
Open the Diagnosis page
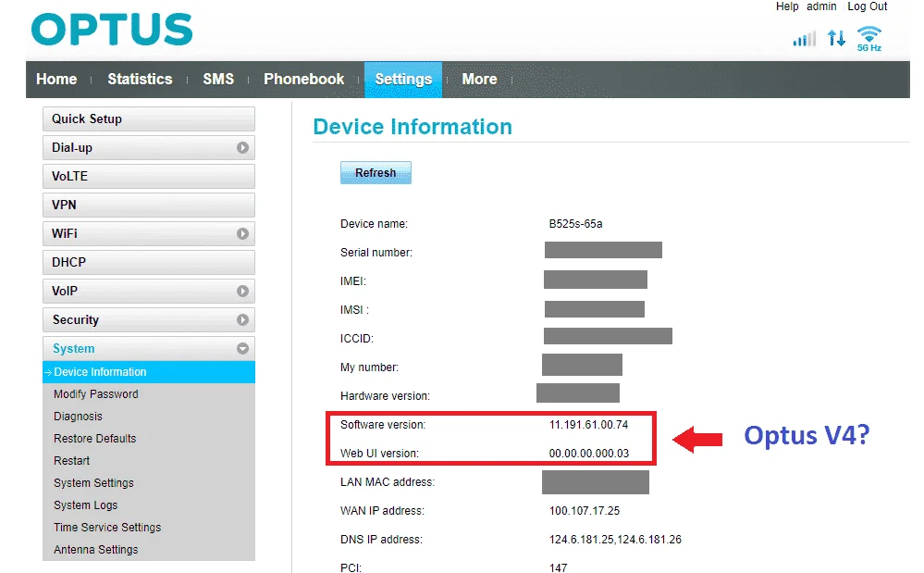point(78,417)
